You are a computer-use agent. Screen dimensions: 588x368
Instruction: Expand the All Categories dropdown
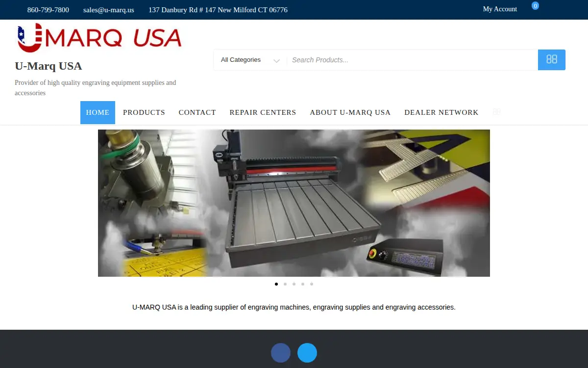pyautogui.click(x=250, y=60)
